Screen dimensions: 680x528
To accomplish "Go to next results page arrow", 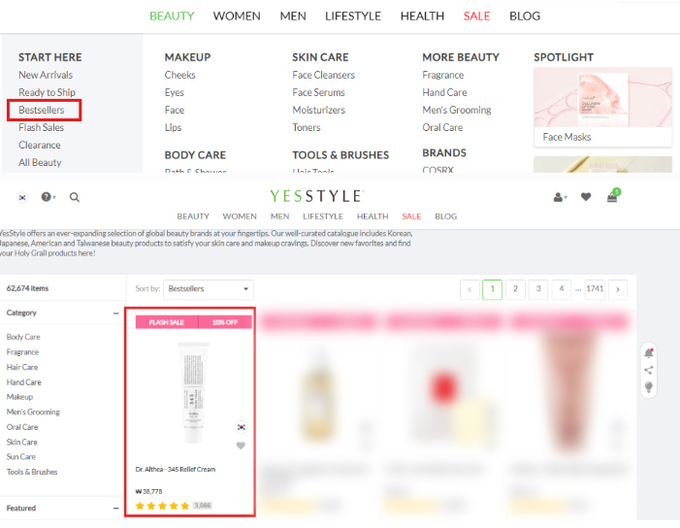I will pos(618,289).
